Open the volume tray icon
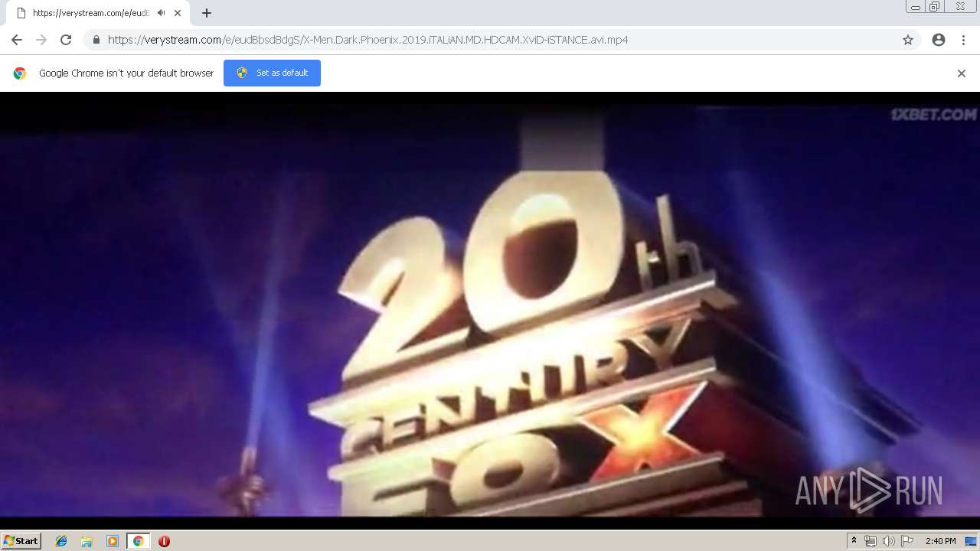 [x=888, y=541]
